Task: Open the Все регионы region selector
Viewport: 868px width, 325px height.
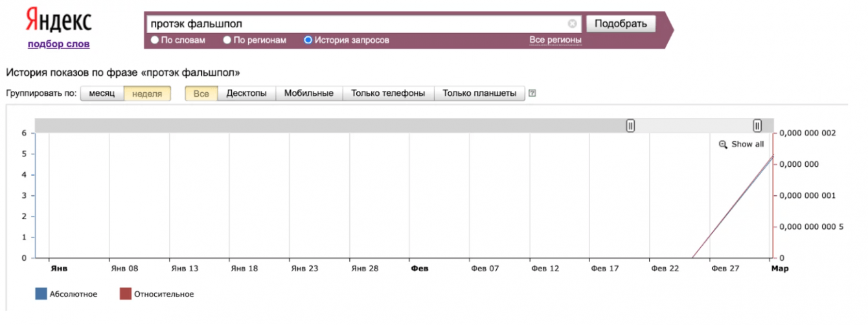Action: pos(556,40)
